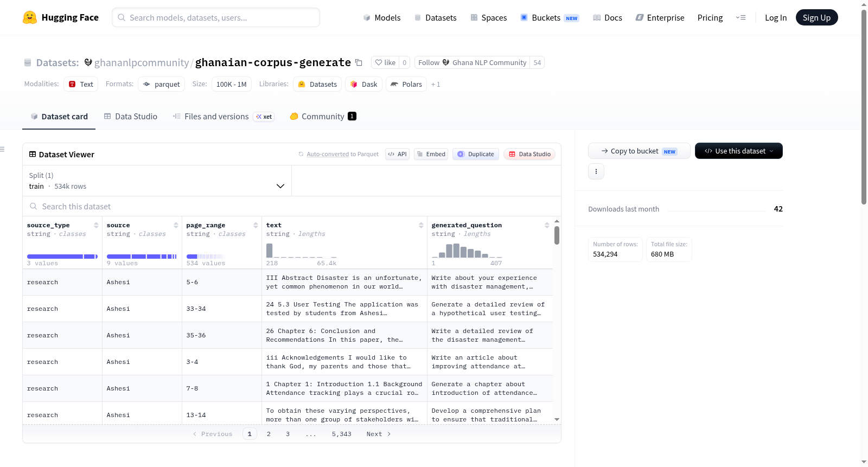The image size is (868, 467).
Task: Click the source_type distribution bar
Action: (62, 257)
